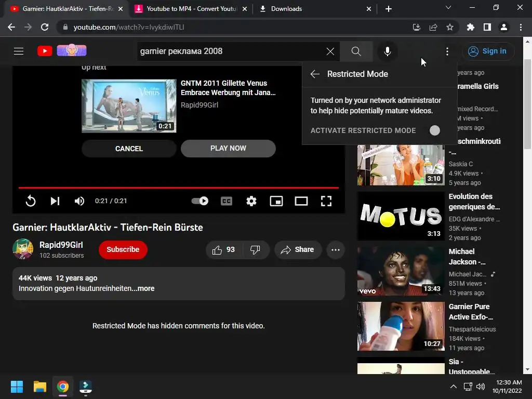Go back from Restricted Mode panel

click(x=315, y=74)
